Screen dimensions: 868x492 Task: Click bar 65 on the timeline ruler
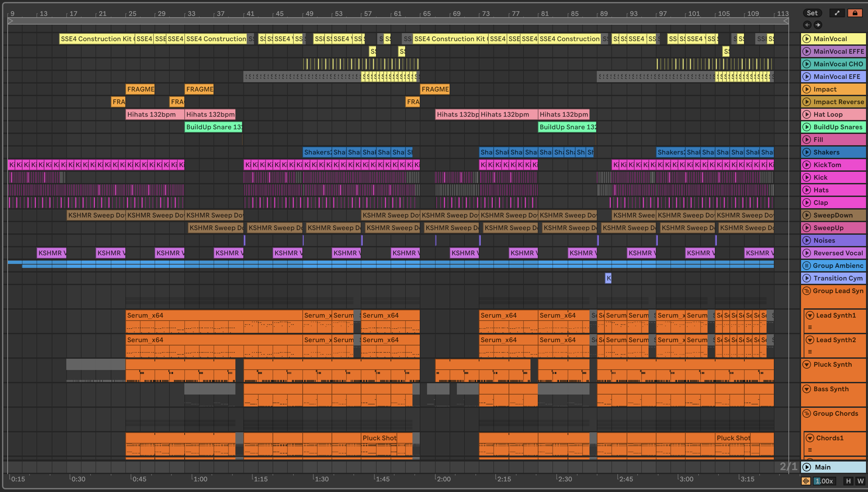427,14
